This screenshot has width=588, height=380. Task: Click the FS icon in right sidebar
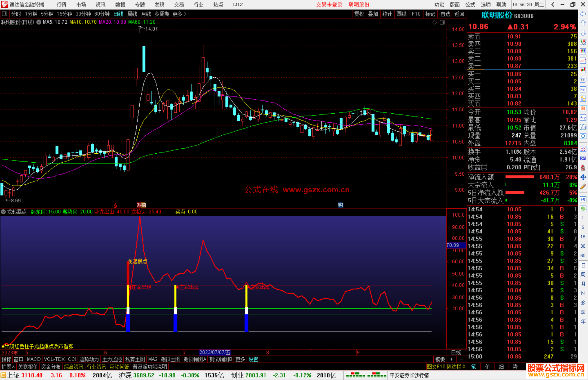(583, 199)
